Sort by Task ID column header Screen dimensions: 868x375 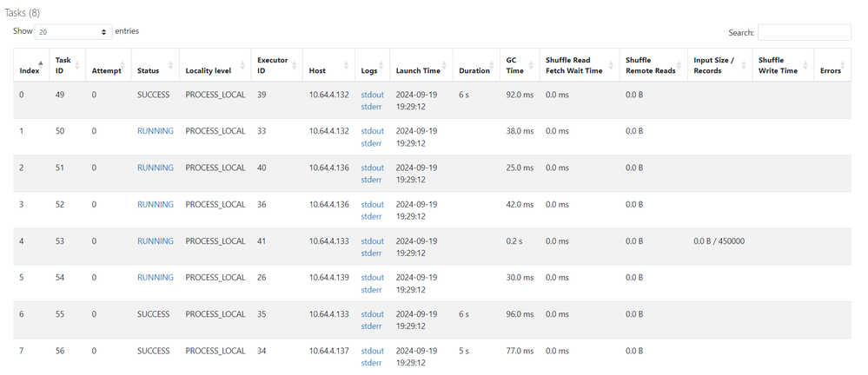63,65
